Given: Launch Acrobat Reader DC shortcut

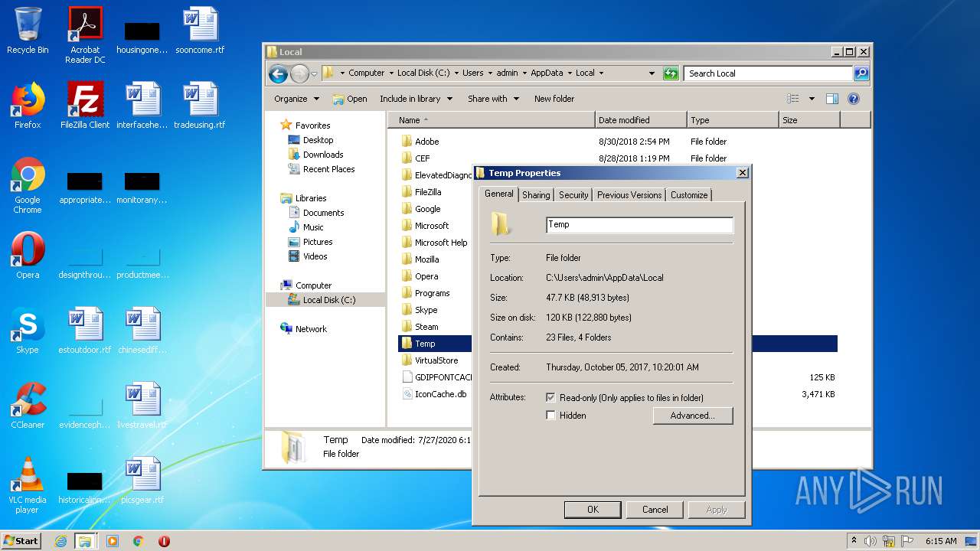Looking at the screenshot, I should click(85, 35).
